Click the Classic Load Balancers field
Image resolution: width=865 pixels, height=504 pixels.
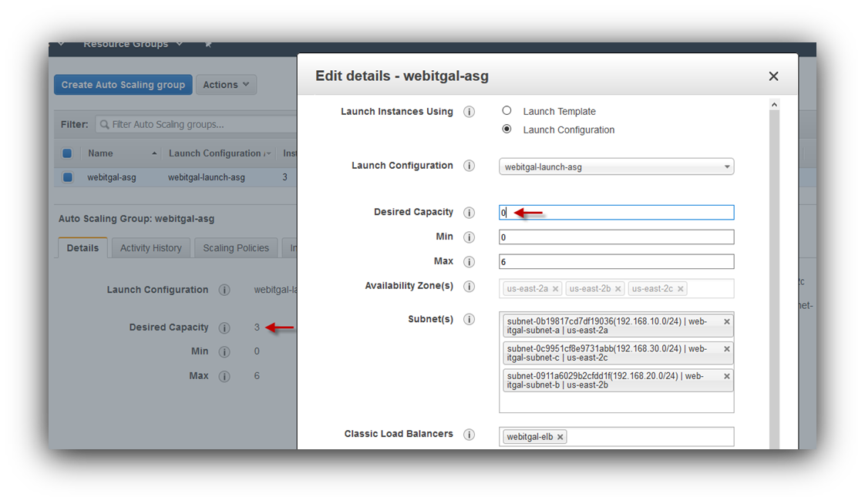pos(616,437)
